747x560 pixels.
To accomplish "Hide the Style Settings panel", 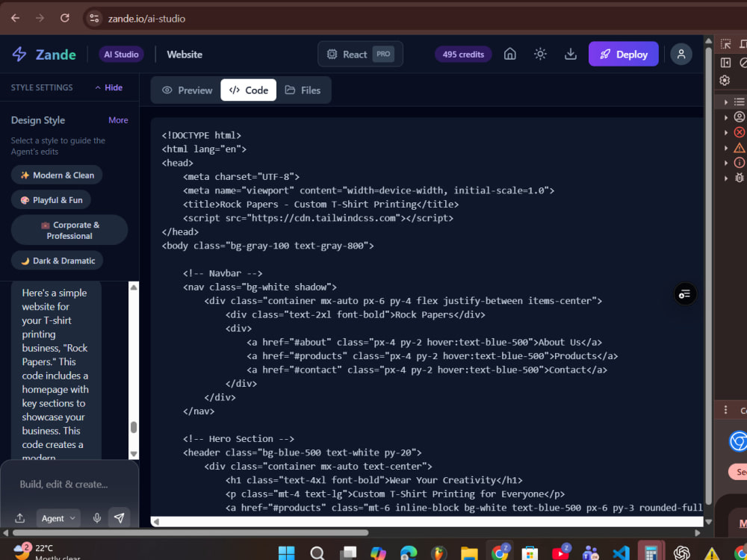I will [x=109, y=87].
